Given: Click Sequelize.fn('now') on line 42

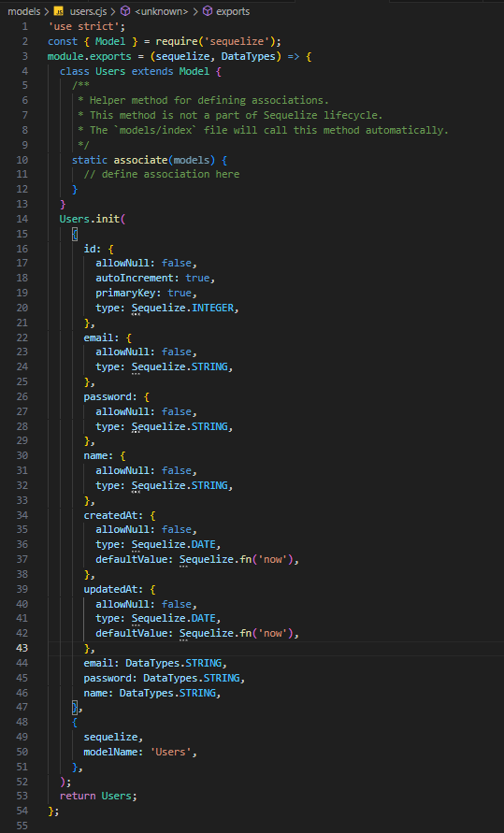Looking at the screenshot, I should coord(237,633).
